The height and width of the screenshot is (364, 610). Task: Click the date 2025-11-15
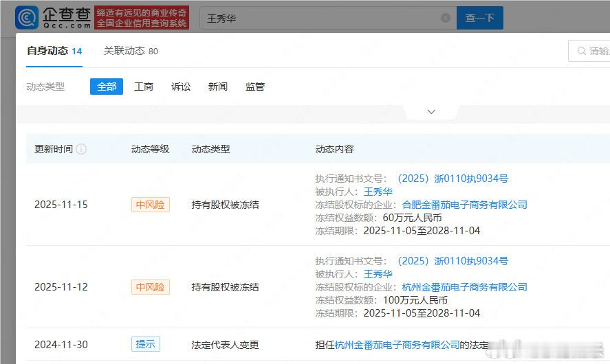pos(61,205)
